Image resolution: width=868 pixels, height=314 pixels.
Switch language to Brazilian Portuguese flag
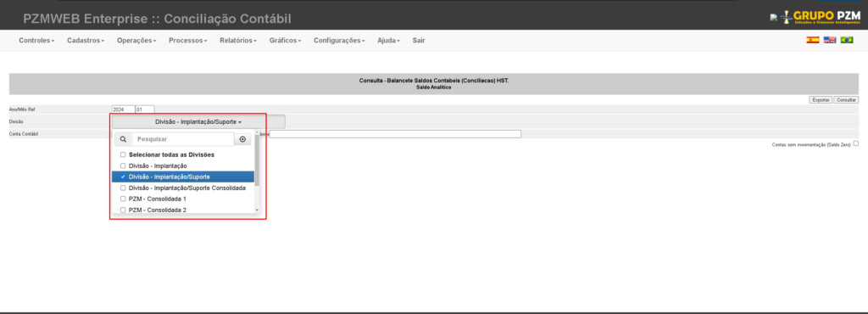pos(847,40)
